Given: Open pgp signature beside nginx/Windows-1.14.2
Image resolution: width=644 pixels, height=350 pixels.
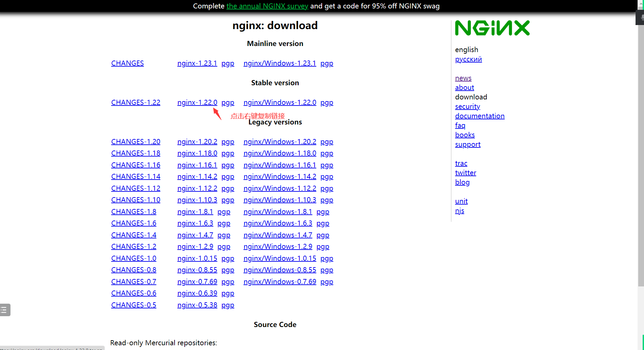Looking at the screenshot, I should coord(327,177).
